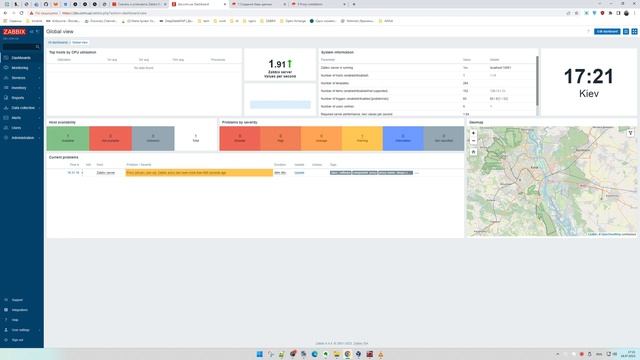The image size is (640, 360).
Task: Reload the page with browser refresh icon
Action: pyautogui.click(x=22, y=13)
